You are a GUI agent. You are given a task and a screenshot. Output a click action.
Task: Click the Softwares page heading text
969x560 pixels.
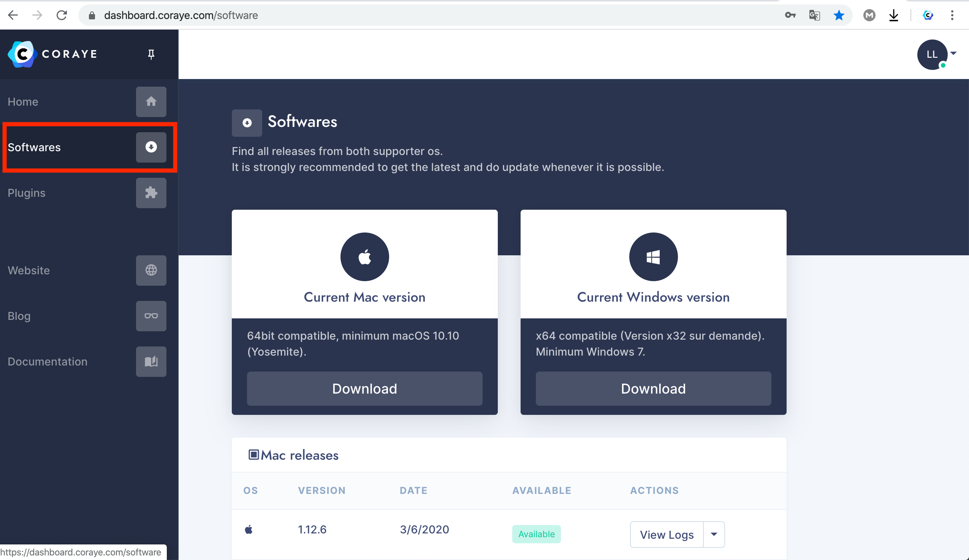[302, 122]
